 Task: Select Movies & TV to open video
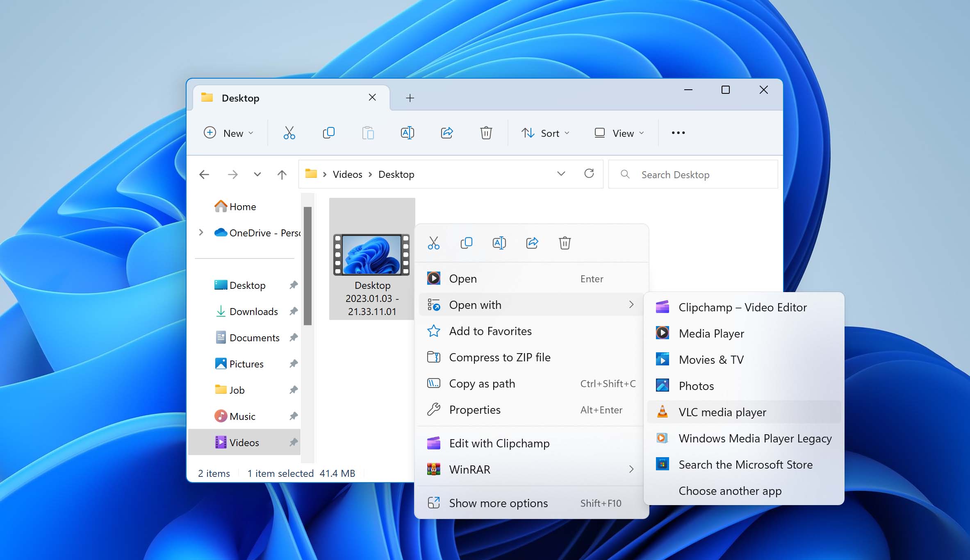click(x=710, y=359)
